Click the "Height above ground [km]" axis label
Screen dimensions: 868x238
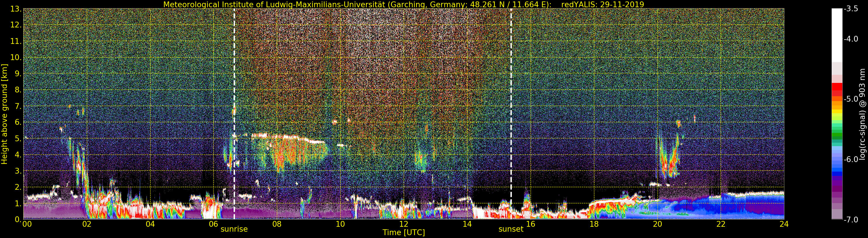pyautogui.click(x=4, y=114)
